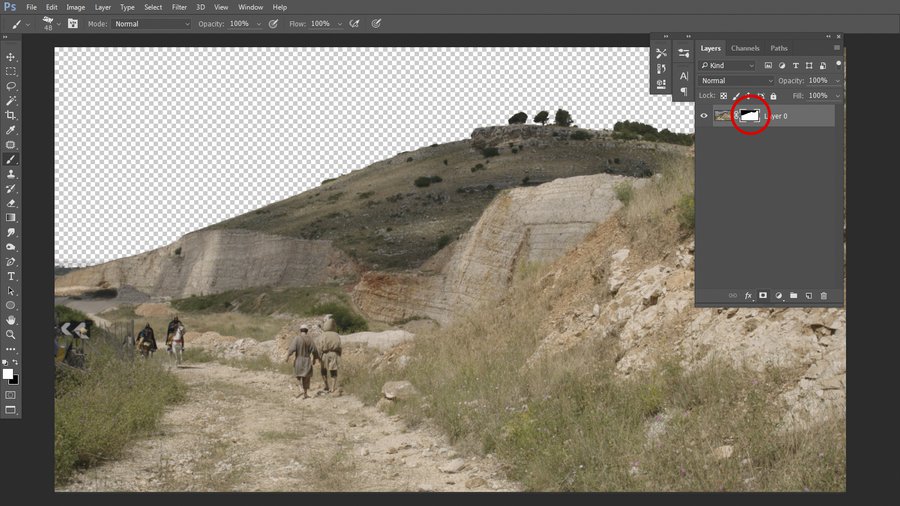
Task: Click the Delete layer trash icon
Action: [823, 296]
